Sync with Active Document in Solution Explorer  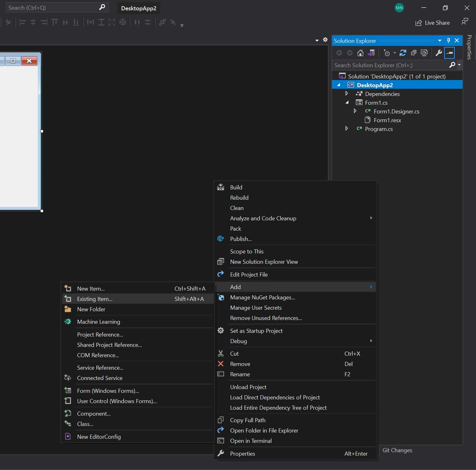403,53
